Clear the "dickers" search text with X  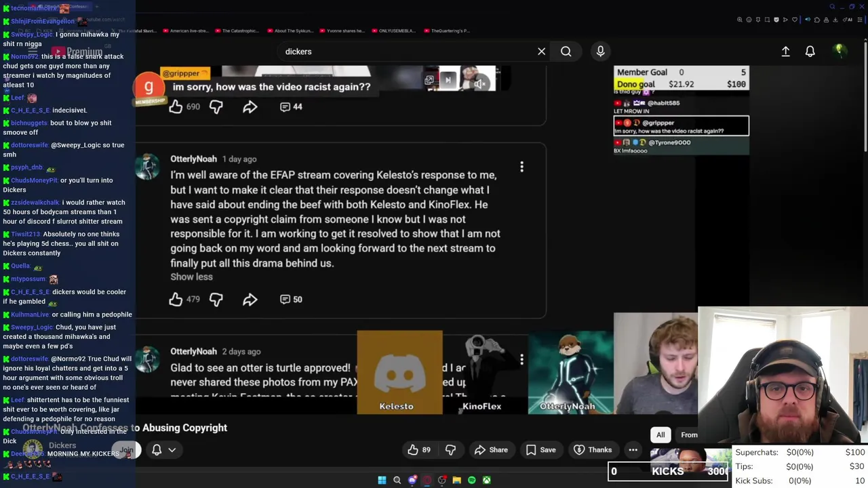[x=541, y=52]
